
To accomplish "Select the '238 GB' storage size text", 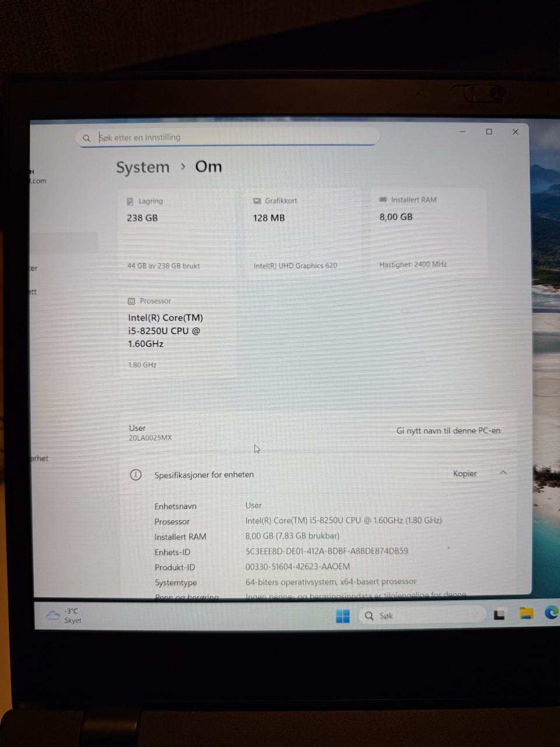I will [142, 218].
